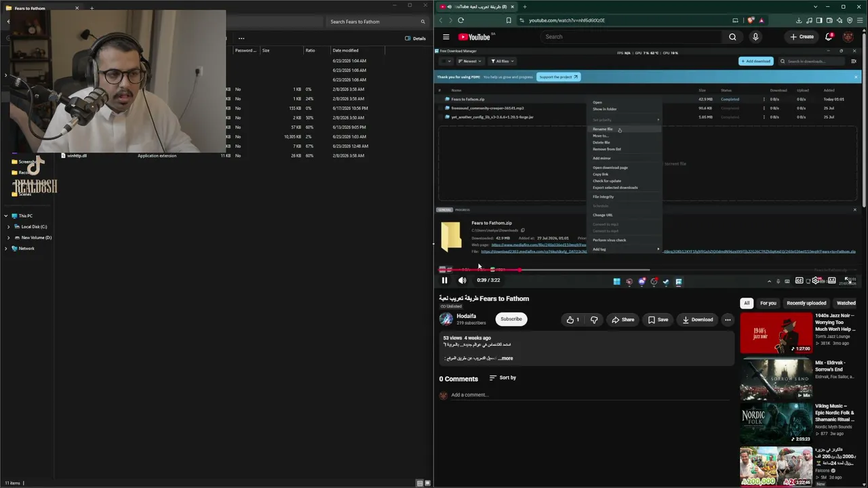Toggle the browser sidebar panel

coord(819,20)
